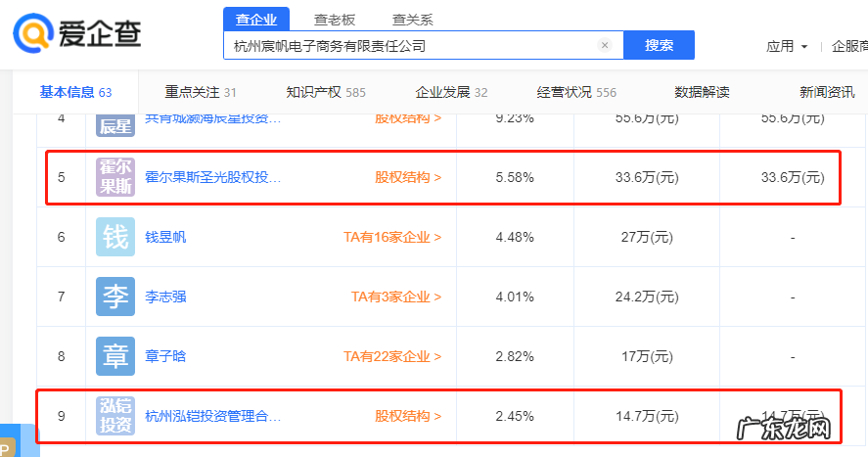Click the 钱 avatar icon
The height and width of the screenshot is (457, 868).
115,237
